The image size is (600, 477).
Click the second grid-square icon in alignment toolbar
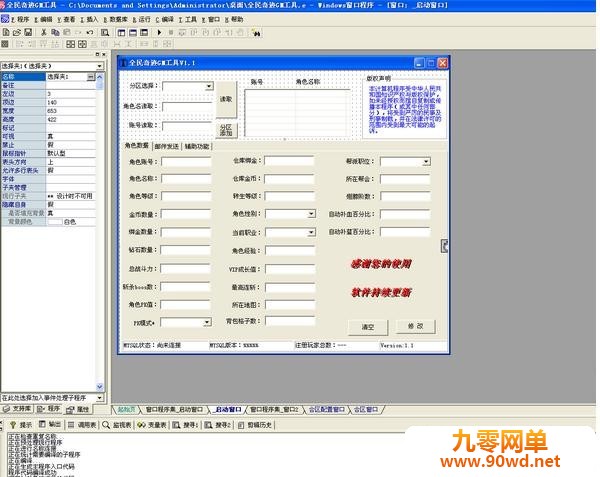[x=82, y=44]
